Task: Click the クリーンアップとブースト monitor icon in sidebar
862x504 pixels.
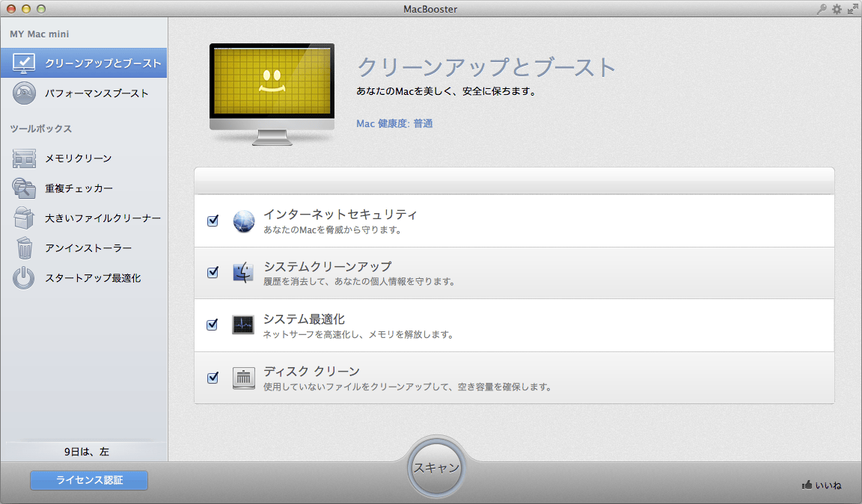Action: [x=24, y=64]
